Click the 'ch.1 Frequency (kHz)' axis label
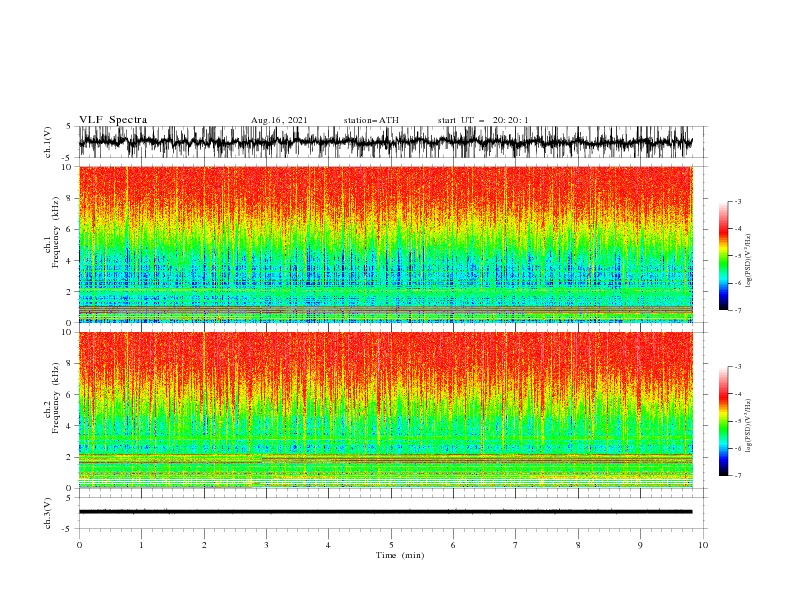The height and width of the screenshot is (612, 792). pos(52,231)
